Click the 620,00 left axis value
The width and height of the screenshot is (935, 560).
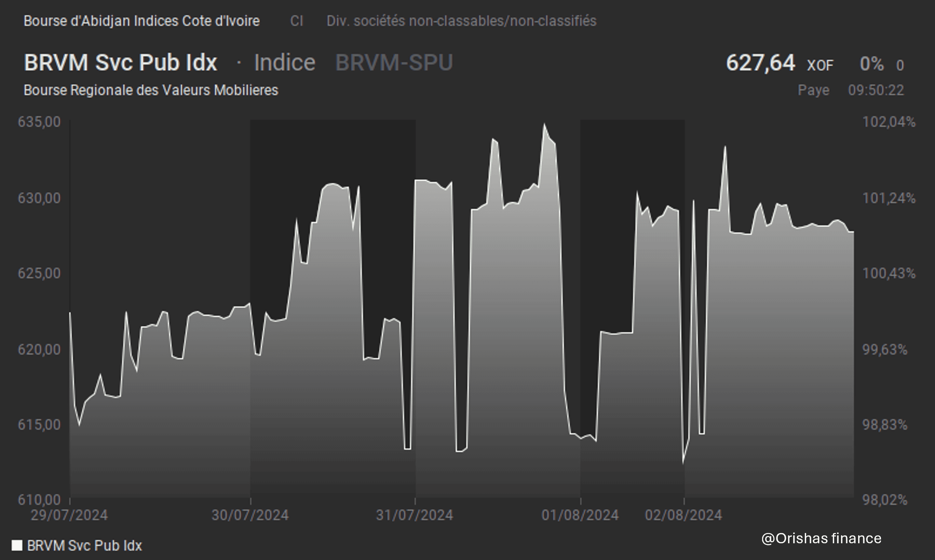click(x=39, y=350)
